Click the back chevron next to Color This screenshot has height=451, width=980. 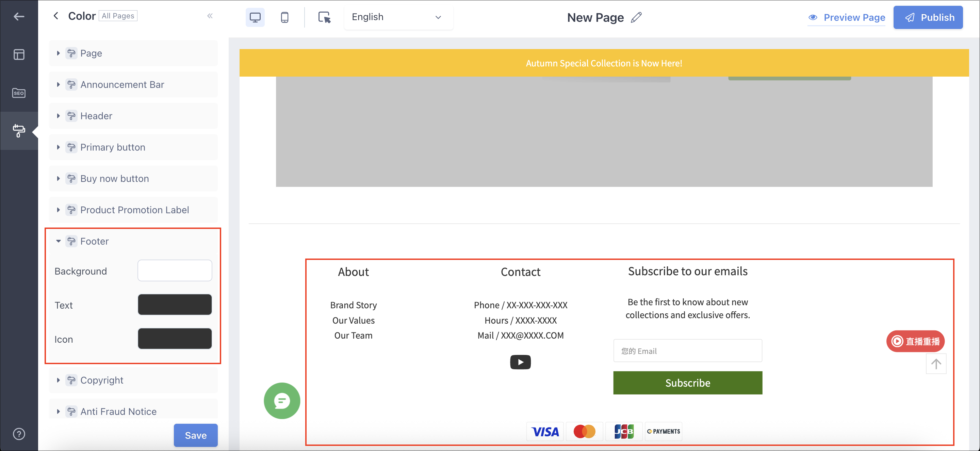56,16
